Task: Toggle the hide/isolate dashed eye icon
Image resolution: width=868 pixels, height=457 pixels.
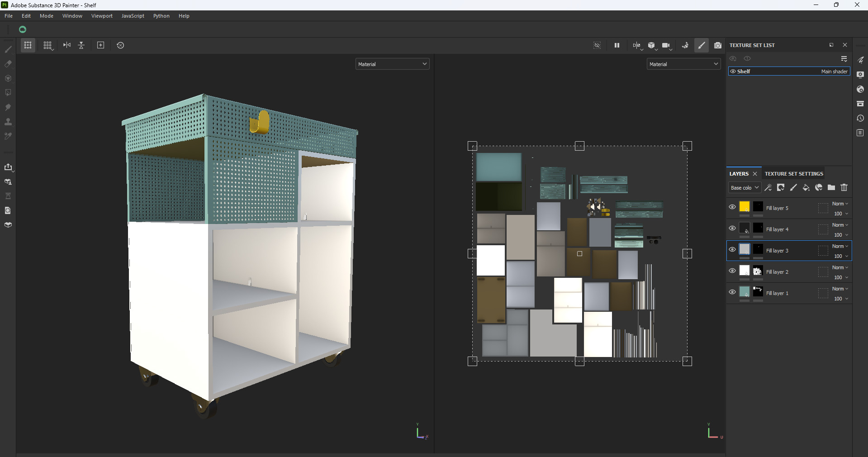Action: pyautogui.click(x=597, y=45)
